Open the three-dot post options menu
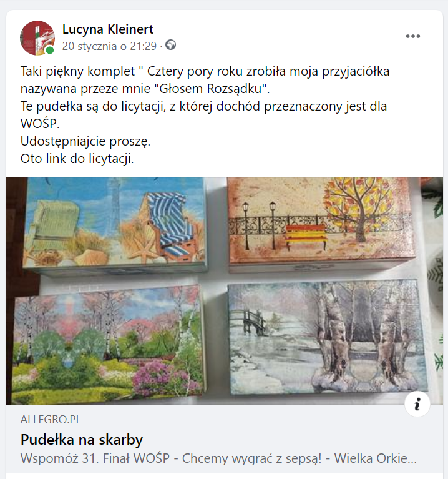Viewport: 448px width, 479px height. (412, 36)
